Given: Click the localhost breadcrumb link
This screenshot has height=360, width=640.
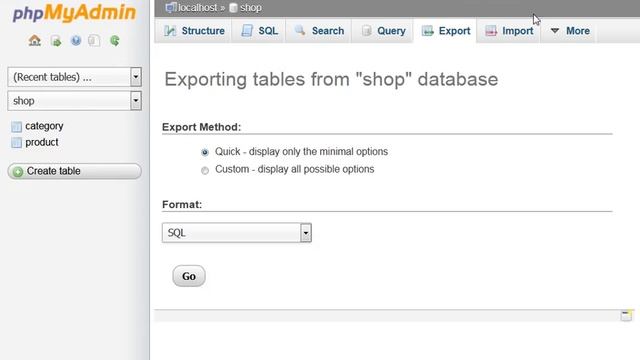Looking at the screenshot, I should [x=198, y=8].
